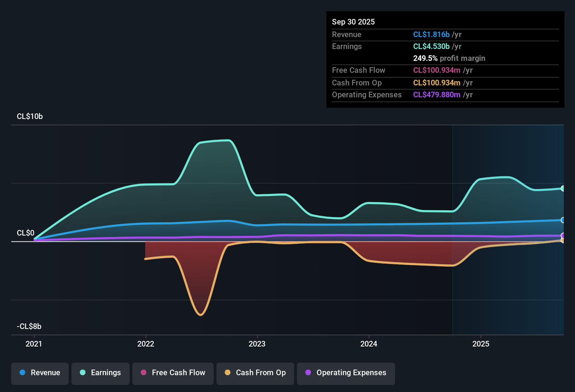575x392 pixels.
Task: Select the Earnings endpoint marker on chart
Action: [563, 189]
